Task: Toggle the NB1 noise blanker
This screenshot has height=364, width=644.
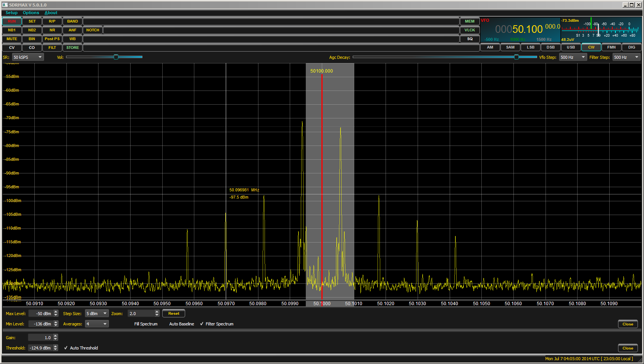Action: (x=12, y=30)
